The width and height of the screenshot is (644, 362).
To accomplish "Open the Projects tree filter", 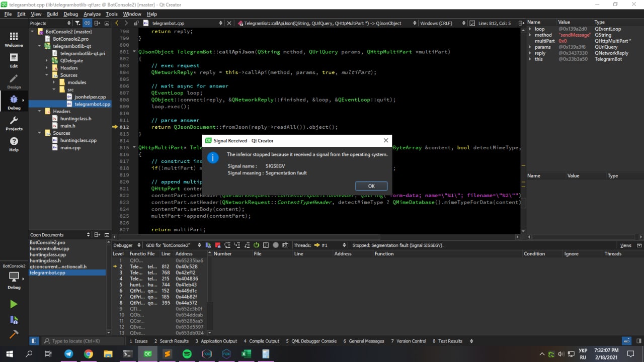I will click(77, 23).
